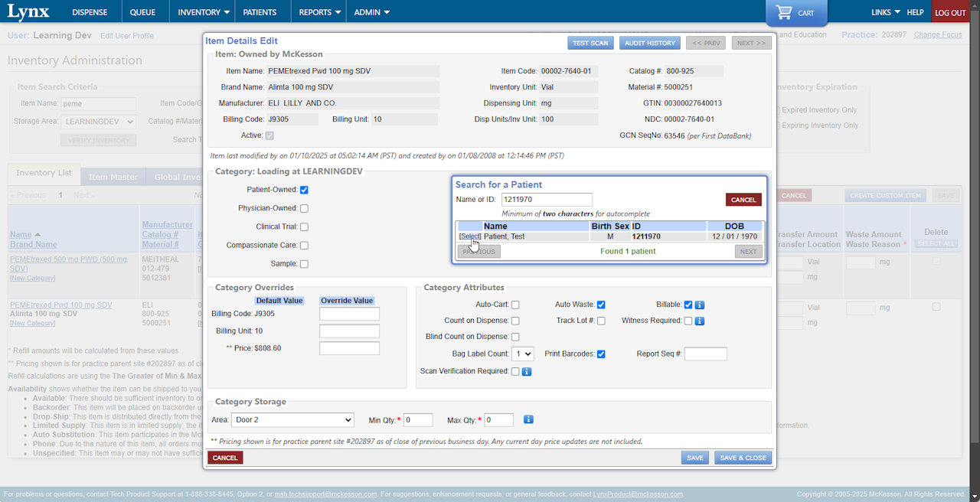Click the shopping cart icon
Image resolution: width=980 pixels, height=502 pixels.
point(783,12)
